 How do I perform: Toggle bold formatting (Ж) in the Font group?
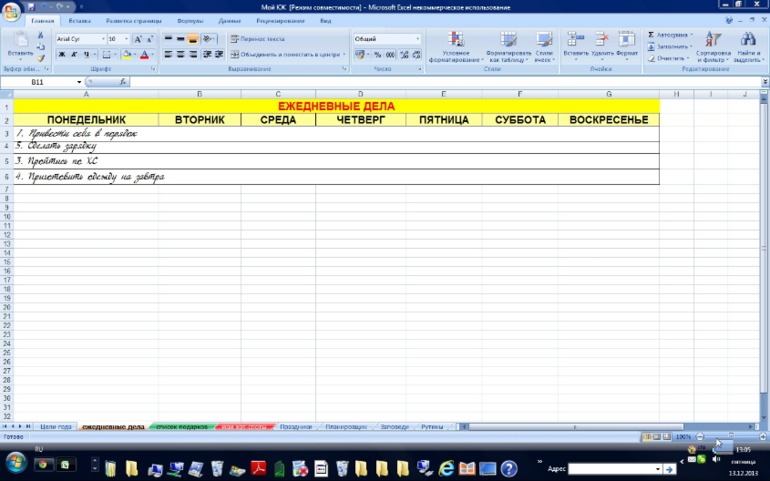tap(62, 55)
